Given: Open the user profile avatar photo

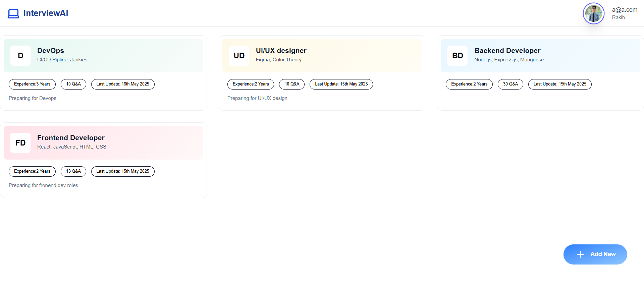Looking at the screenshot, I should coord(593,13).
